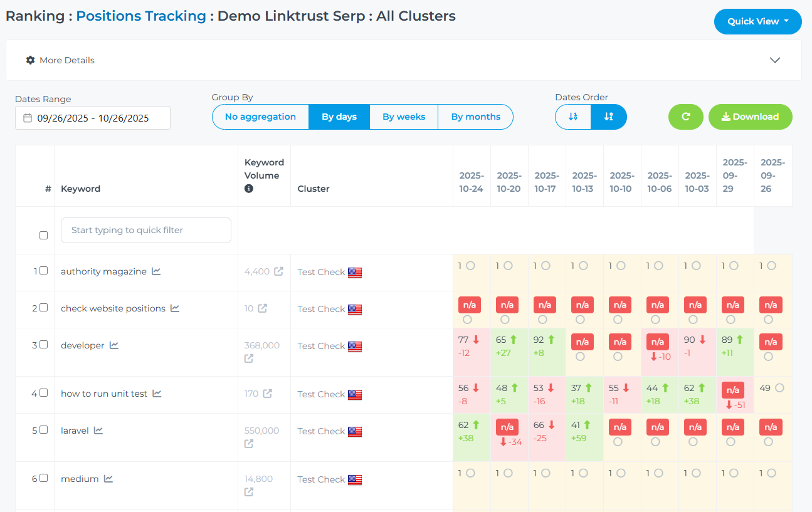Click the Keyword Volume info icon

(x=249, y=189)
